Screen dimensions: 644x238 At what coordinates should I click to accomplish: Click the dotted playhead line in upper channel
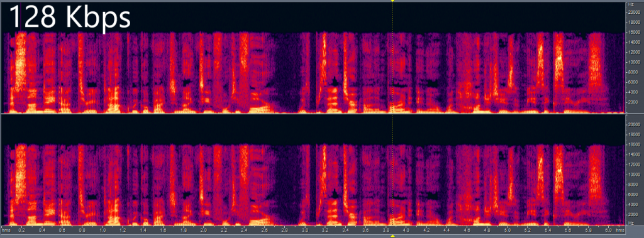393,57
